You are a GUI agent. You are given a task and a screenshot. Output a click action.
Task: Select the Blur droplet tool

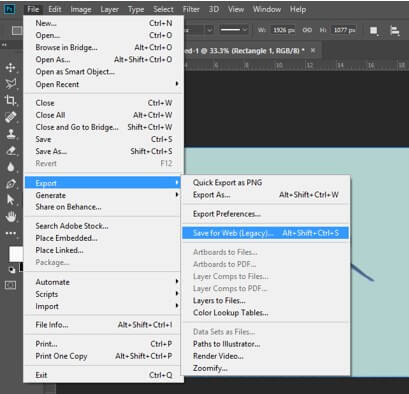(11, 167)
